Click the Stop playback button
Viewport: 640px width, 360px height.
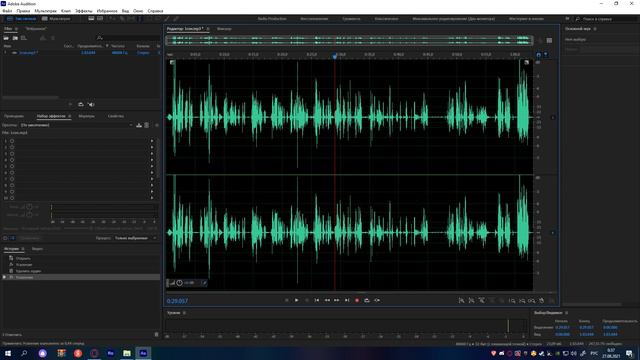coord(287,300)
